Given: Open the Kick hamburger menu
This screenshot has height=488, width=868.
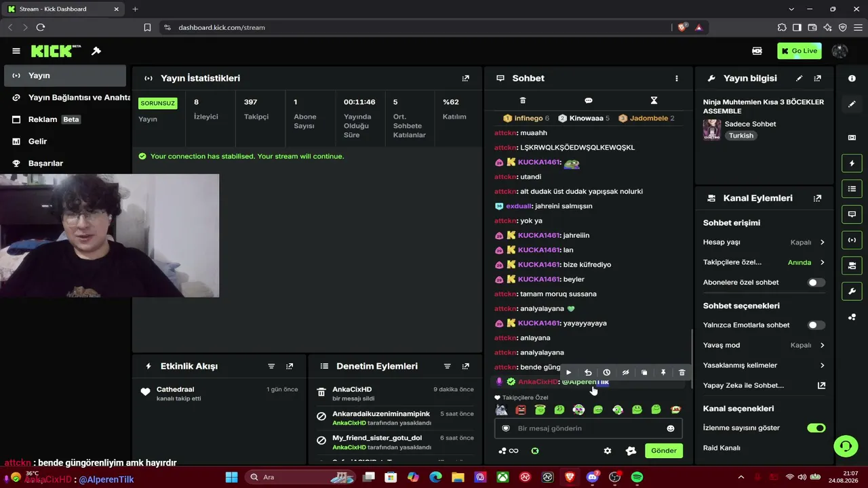Looking at the screenshot, I should (16, 51).
